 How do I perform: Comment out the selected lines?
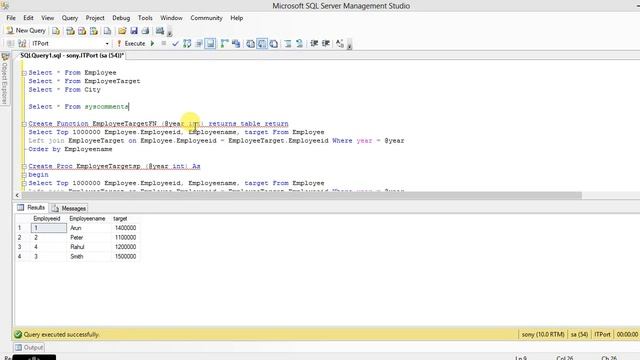pos(288,43)
